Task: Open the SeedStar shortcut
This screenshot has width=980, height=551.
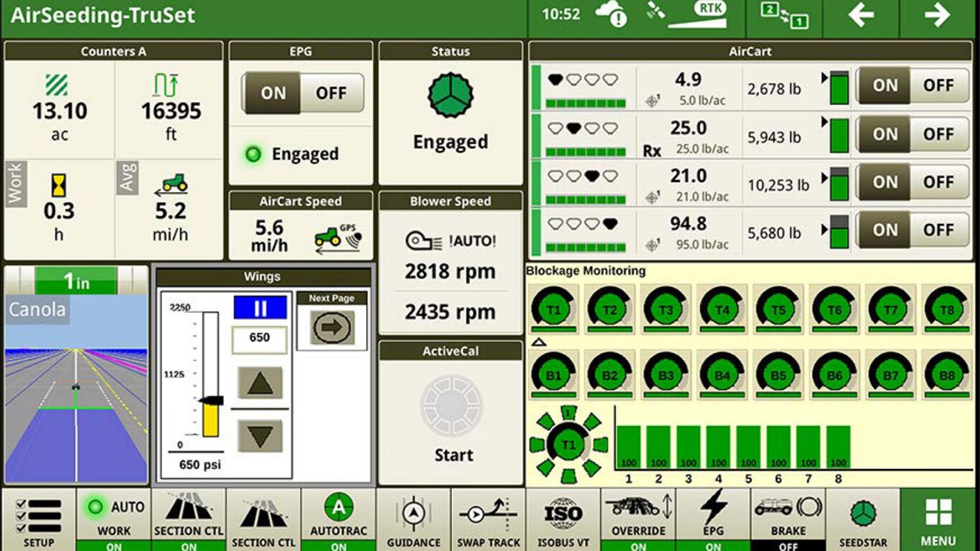Action: point(863,519)
